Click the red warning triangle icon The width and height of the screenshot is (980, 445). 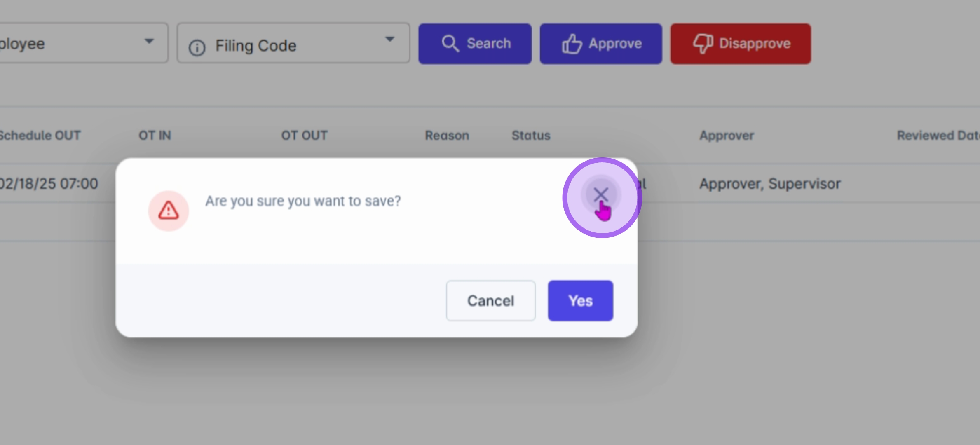point(169,211)
